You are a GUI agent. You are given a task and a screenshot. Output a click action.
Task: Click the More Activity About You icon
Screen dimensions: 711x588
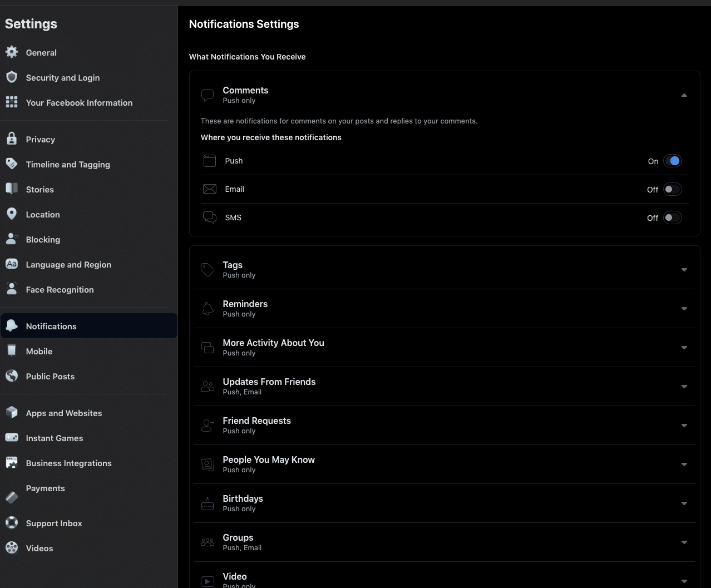point(208,348)
